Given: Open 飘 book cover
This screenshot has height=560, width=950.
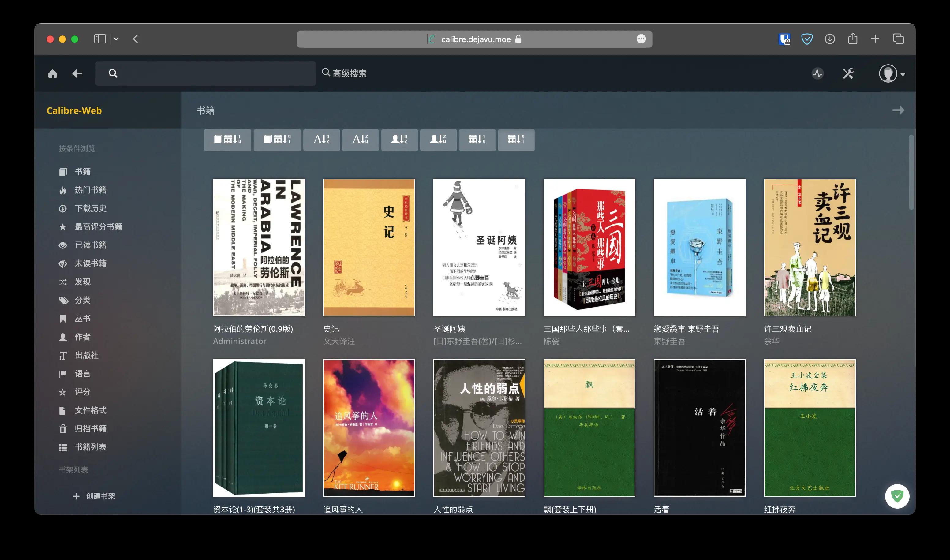Looking at the screenshot, I should point(589,428).
